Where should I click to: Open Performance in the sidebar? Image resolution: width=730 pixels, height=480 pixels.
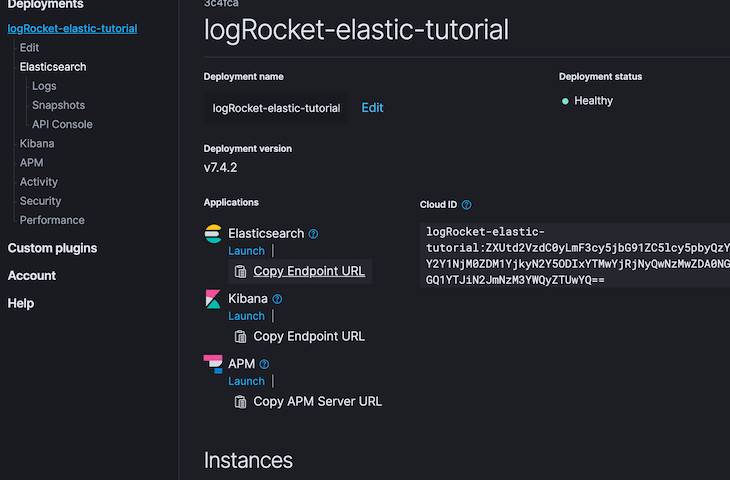coord(52,220)
